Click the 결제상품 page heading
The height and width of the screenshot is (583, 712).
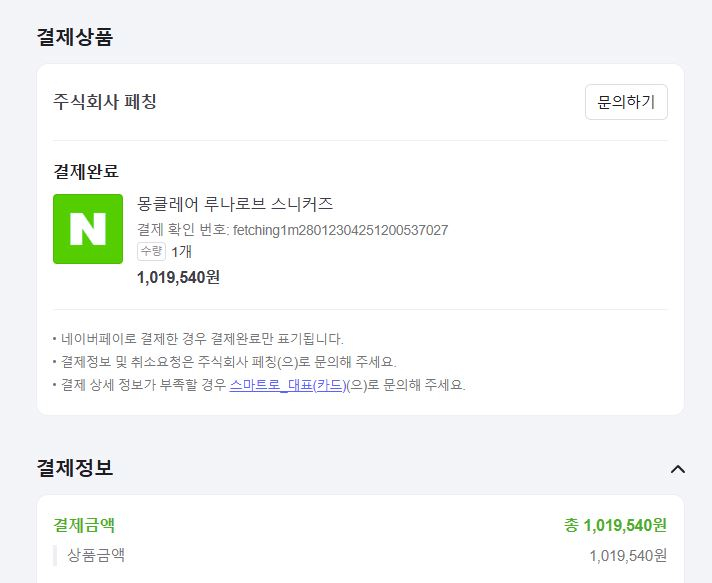point(75,37)
